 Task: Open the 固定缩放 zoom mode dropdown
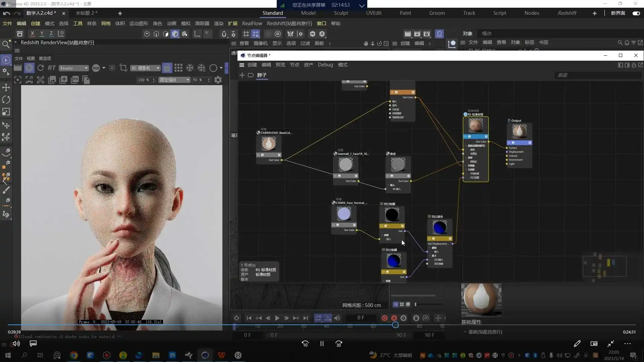click(175, 80)
